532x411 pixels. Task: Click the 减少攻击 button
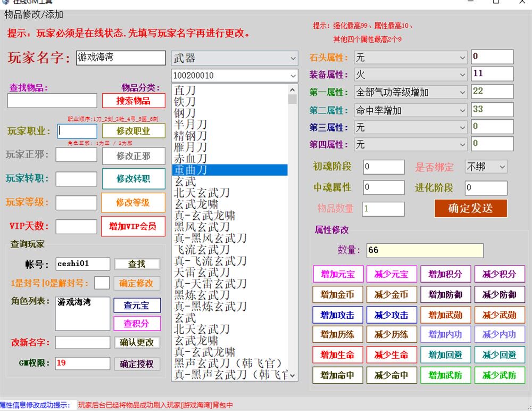pyautogui.click(x=392, y=315)
